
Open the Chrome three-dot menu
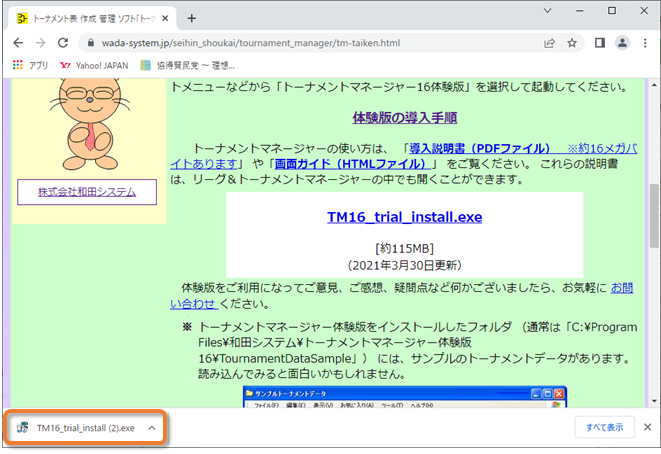645,43
